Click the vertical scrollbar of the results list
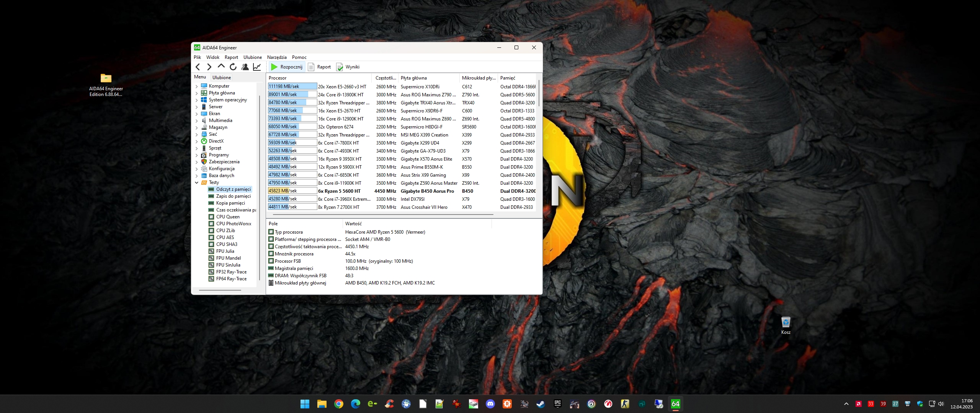The width and height of the screenshot is (980, 413). coord(539,93)
